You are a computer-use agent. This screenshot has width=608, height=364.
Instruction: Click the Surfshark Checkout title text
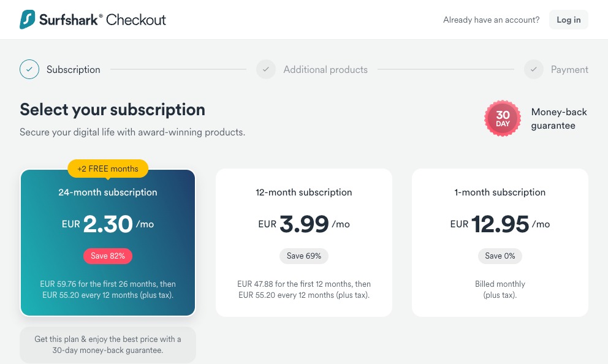click(x=103, y=20)
